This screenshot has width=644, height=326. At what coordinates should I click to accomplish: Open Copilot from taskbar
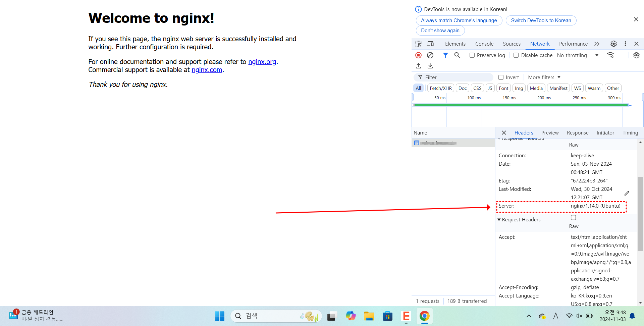pos(351,316)
